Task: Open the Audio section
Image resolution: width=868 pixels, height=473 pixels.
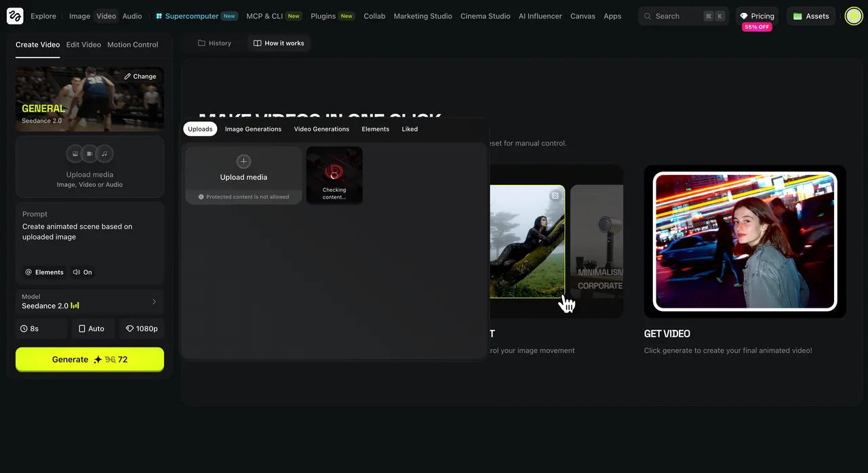Action: coord(132,16)
